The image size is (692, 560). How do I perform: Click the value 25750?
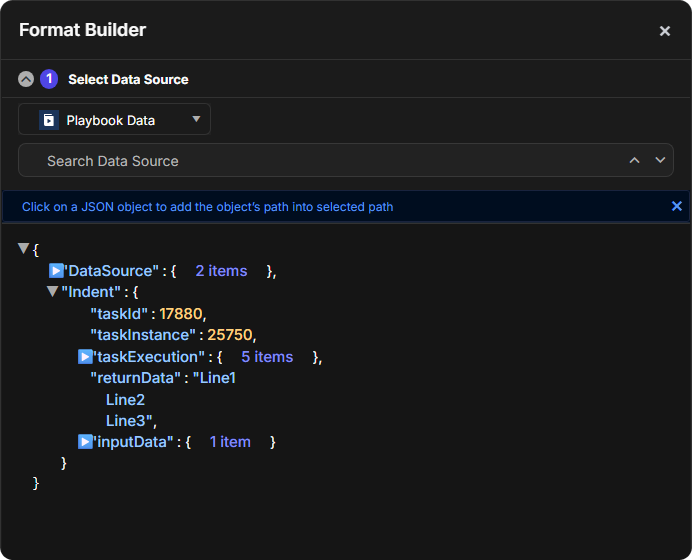pos(230,335)
